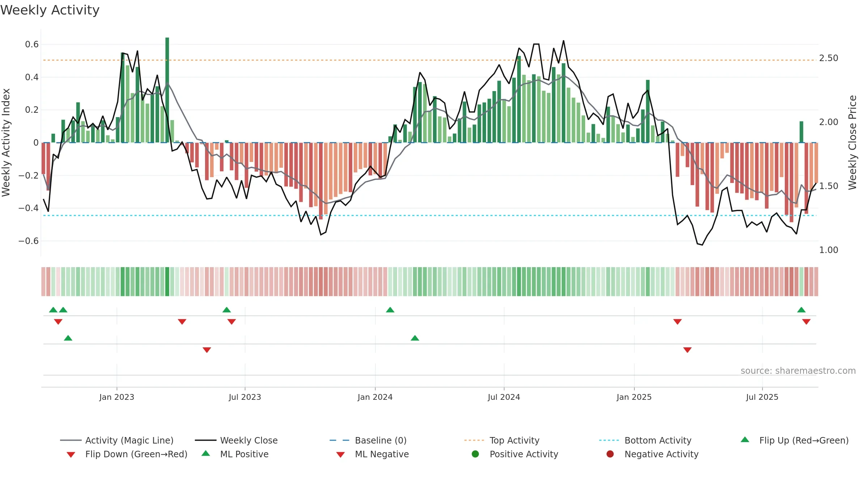
Task: Toggle the Weekly Close legend entry
Action: pyautogui.click(x=236, y=440)
